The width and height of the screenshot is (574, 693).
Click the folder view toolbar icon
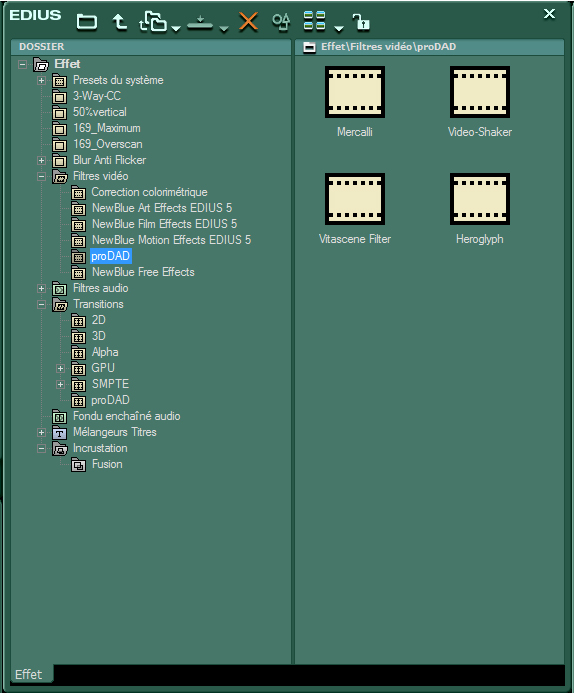87,22
